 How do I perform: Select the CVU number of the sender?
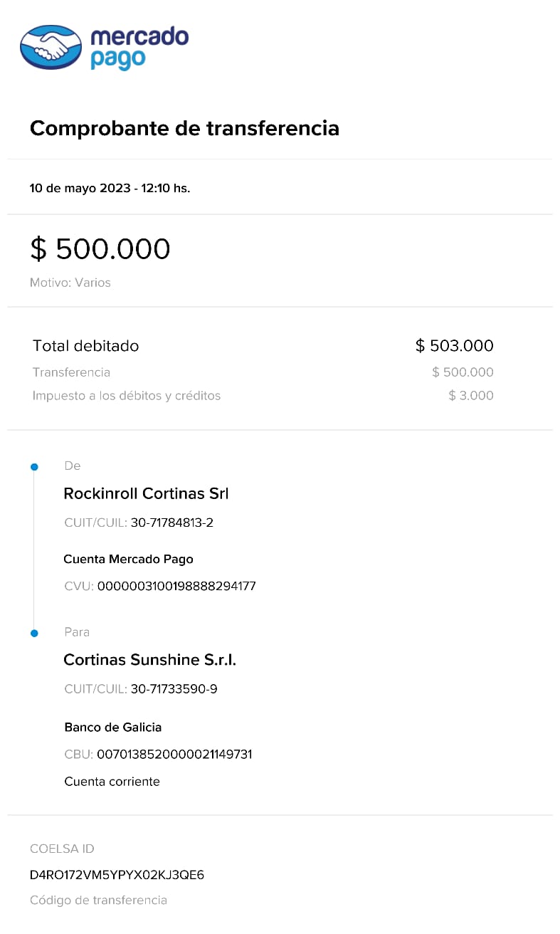coord(176,587)
